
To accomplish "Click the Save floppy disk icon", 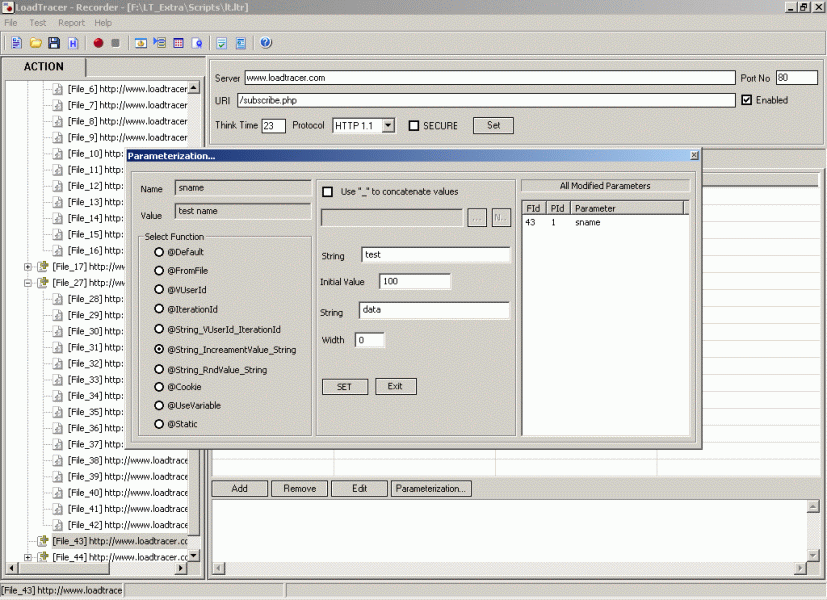I will click(54, 43).
